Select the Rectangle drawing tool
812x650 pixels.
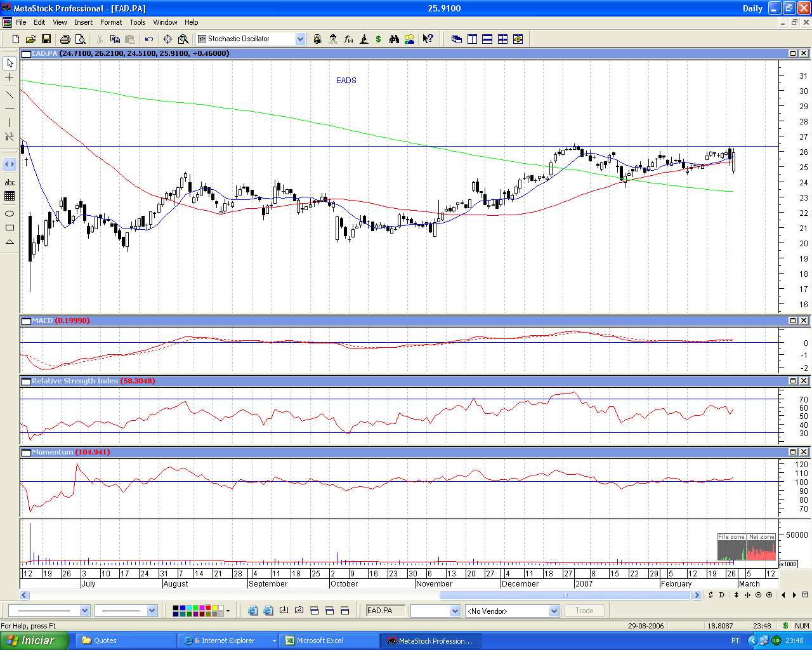(x=10, y=227)
